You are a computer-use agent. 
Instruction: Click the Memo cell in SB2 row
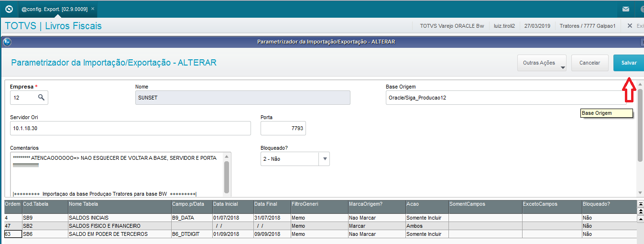click(x=319, y=226)
